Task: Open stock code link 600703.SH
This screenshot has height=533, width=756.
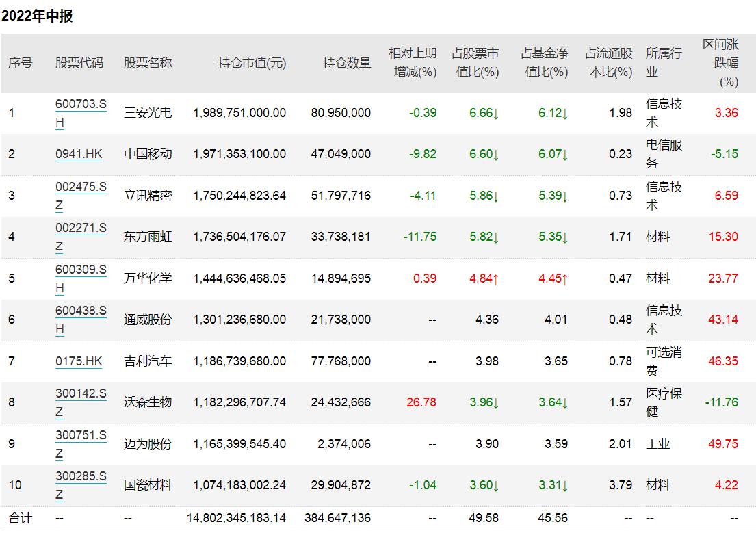Action: tap(81, 113)
